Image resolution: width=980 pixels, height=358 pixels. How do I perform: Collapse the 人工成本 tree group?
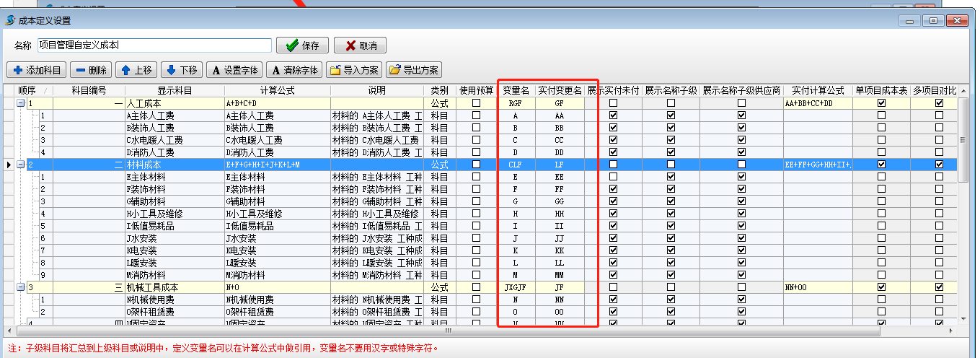click(21, 103)
